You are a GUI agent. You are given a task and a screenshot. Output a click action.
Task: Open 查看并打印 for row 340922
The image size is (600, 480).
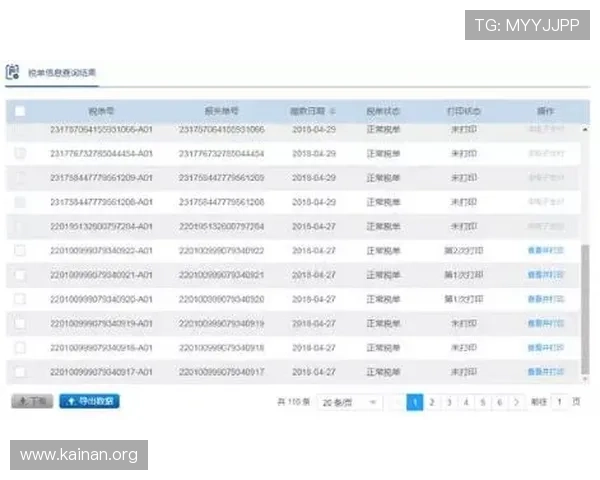546,250
